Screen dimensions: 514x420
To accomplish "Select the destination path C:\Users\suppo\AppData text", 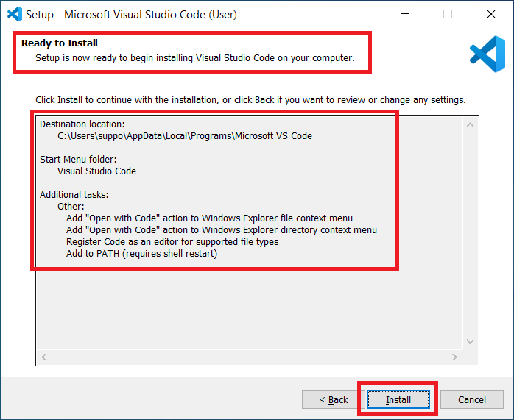I will coord(185,136).
